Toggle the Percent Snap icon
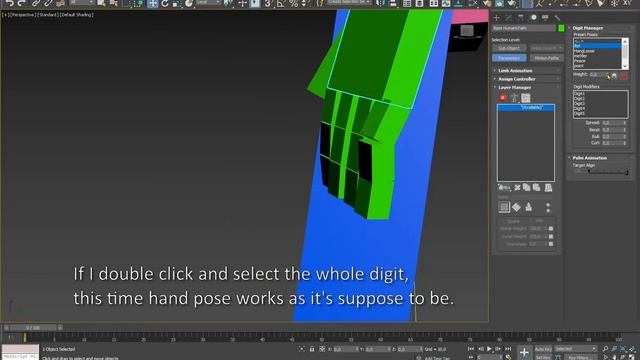 (x=293, y=4)
